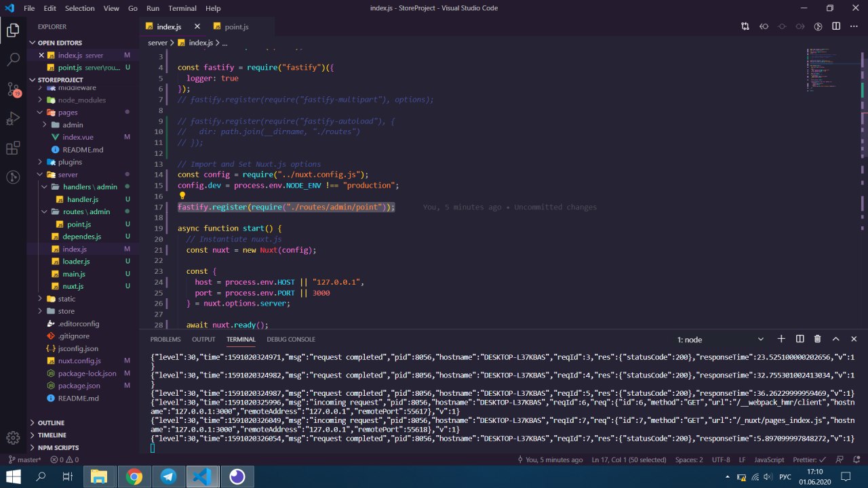
Task: Click the lightbulb quick-fix icon
Action: point(182,196)
